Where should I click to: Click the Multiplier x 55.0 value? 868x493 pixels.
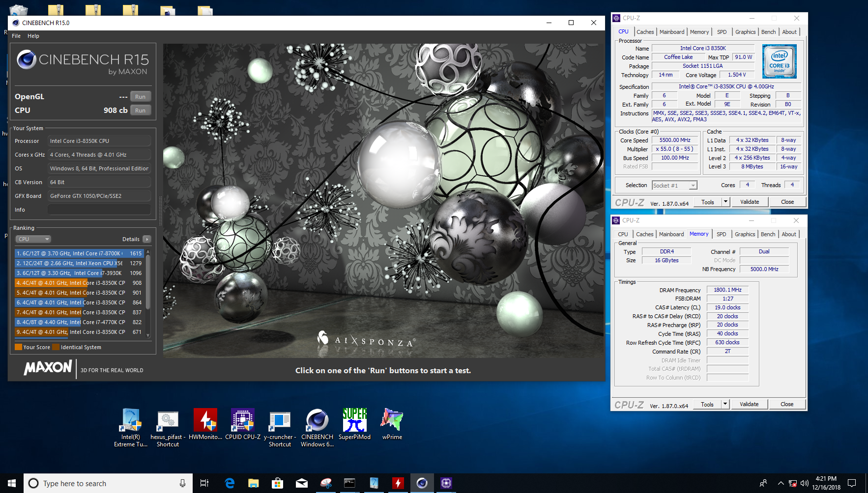(675, 149)
